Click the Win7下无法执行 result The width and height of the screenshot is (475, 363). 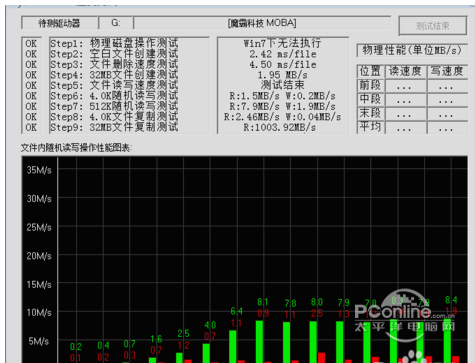282,43
